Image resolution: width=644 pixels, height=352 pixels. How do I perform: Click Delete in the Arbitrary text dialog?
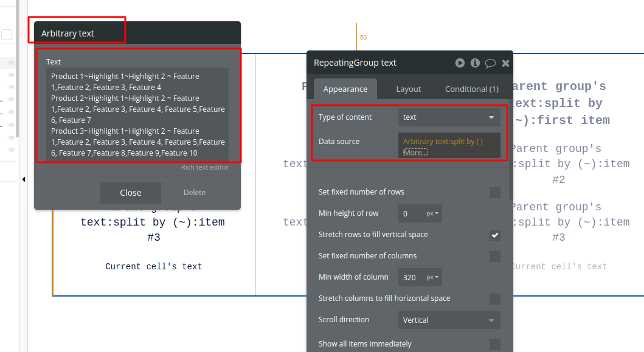click(194, 193)
